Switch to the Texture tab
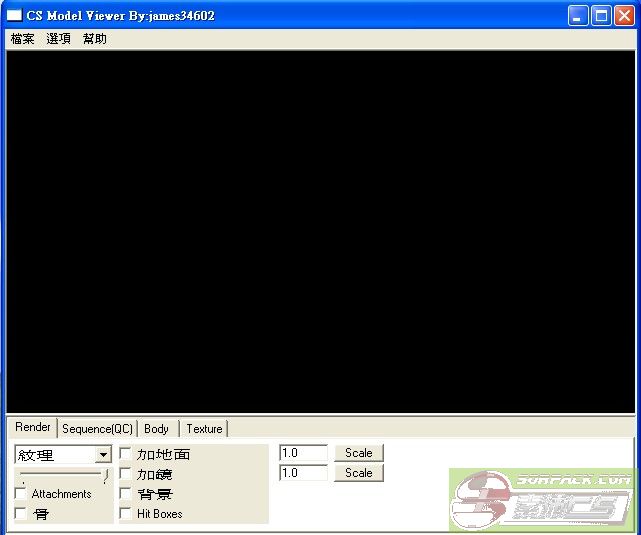This screenshot has height=535, width=641. [x=204, y=429]
